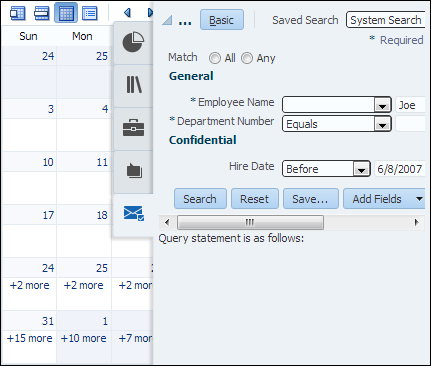The image size is (434, 371).
Task: Switch calendar to week view icon
Action: (x=42, y=13)
